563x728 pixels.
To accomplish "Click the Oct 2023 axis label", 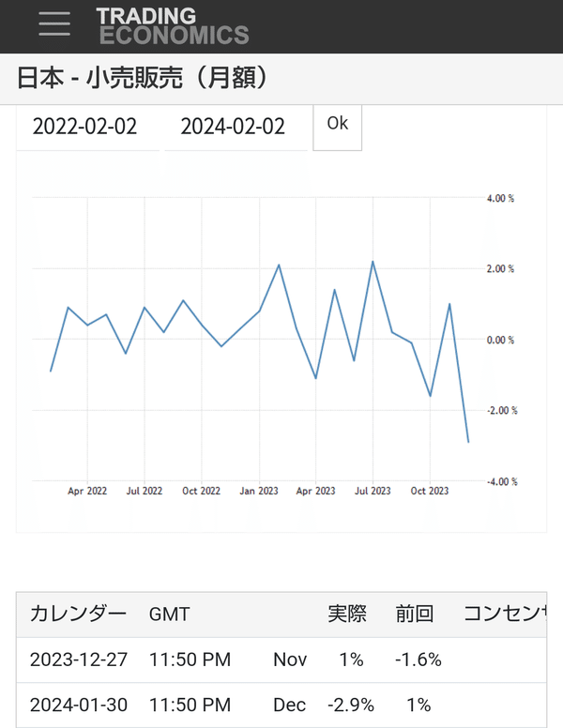I will [x=430, y=491].
